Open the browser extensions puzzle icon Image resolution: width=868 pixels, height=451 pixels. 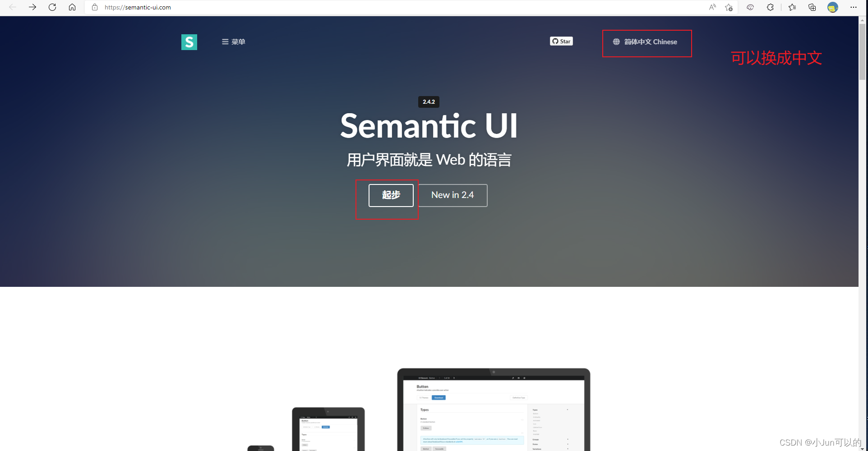(770, 7)
